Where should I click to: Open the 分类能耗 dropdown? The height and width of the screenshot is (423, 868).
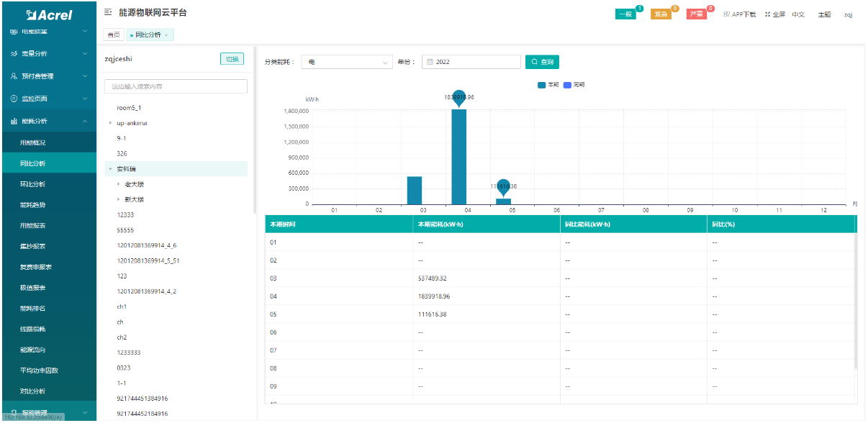(347, 62)
